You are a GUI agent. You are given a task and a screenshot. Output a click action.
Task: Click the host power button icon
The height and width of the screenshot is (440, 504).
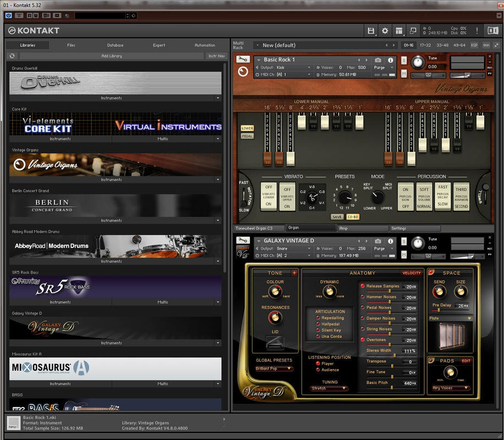point(8,15)
